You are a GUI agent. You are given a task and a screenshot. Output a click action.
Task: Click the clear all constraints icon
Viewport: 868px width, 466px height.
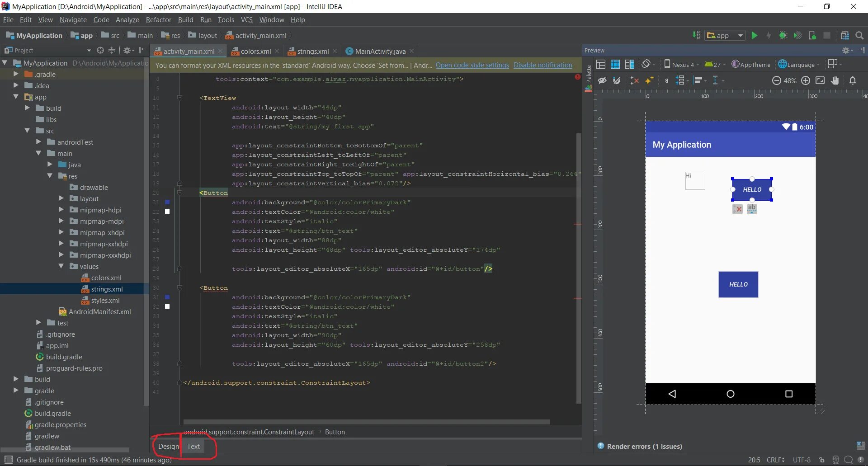pyautogui.click(x=634, y=80)
